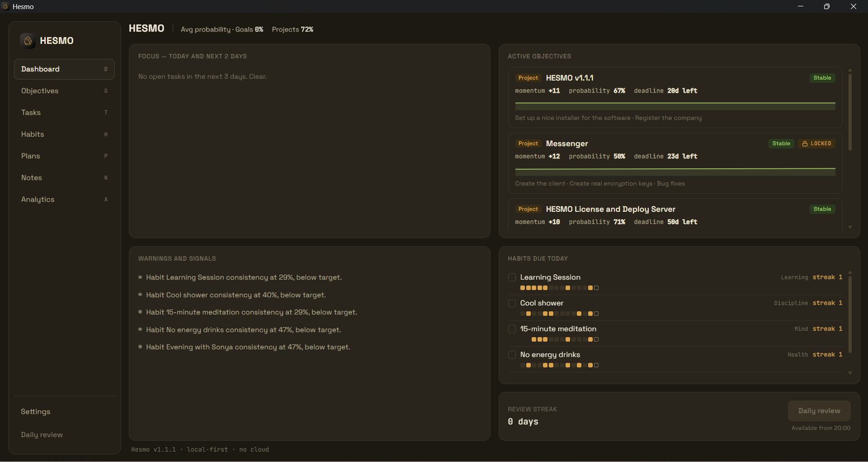Click the Learning Session consistency 29% warning
The width and height of the screenshot is (868, 462).
click(x=244, y=277)
